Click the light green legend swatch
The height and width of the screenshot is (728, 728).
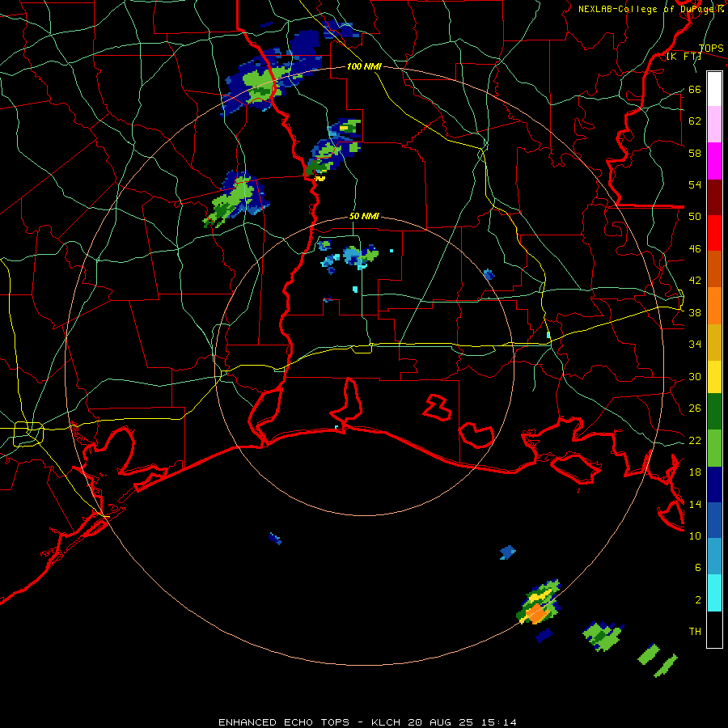pos(714,448)
